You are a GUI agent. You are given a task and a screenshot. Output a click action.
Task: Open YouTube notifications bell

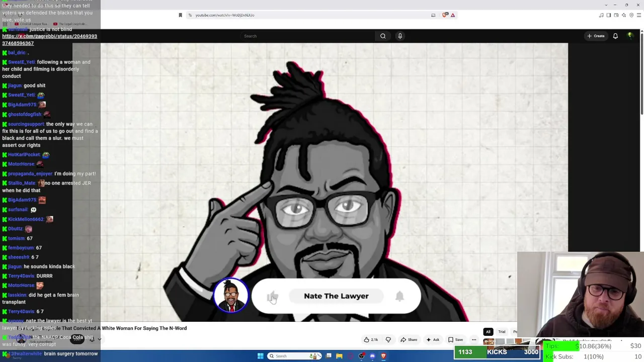[615, 36]
